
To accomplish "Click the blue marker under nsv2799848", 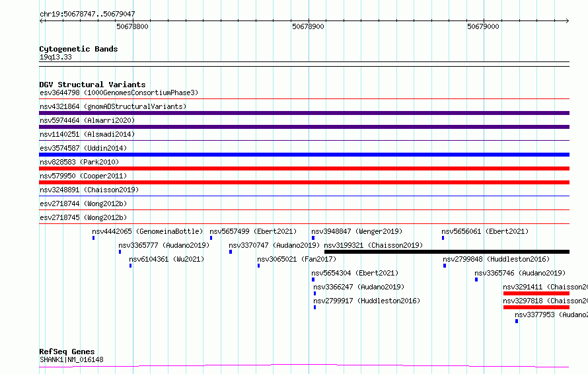I will [445, 266].
